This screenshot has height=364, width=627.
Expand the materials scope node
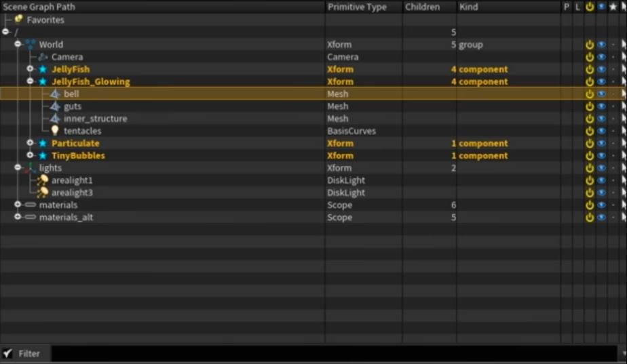(x=18, y=204)
